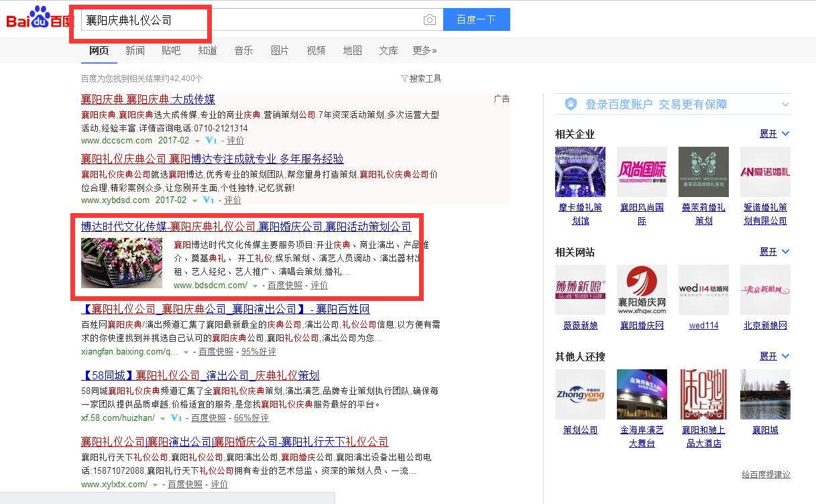Click the flower car result thumbnail
The image size is (816, 504).
[x=121, y=263]
